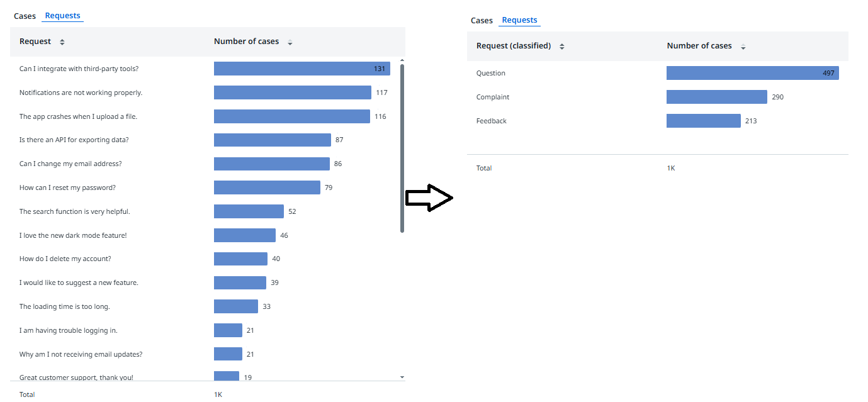Click the large right-pointing arrow between the tables
The image size is (868, 402).
coord(429,198)
